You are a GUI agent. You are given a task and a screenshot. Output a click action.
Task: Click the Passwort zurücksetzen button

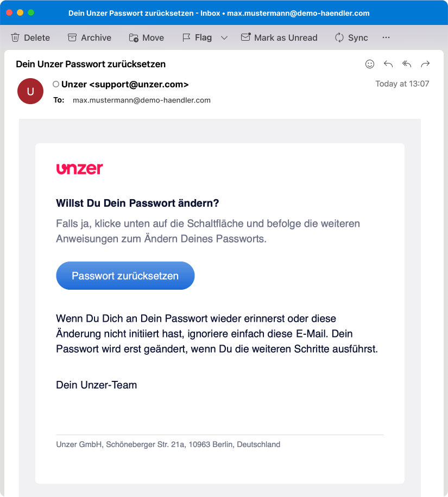tap(125, 276)
